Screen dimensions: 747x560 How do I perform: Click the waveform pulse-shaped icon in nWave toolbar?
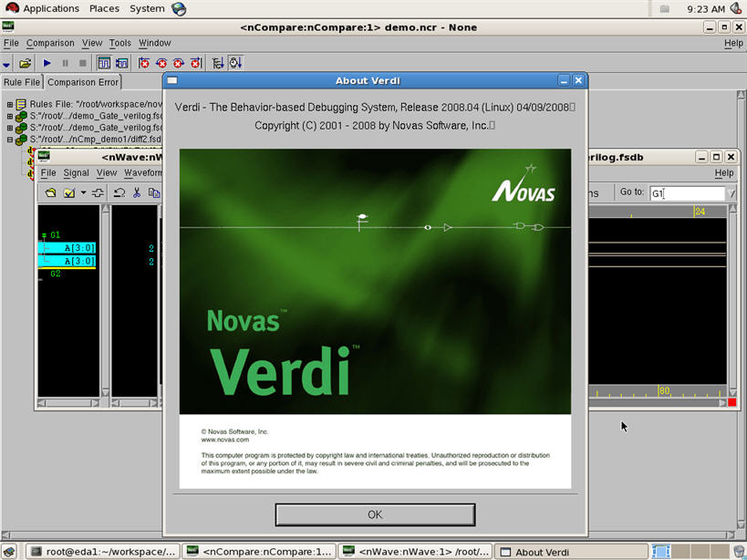point(98,192)
